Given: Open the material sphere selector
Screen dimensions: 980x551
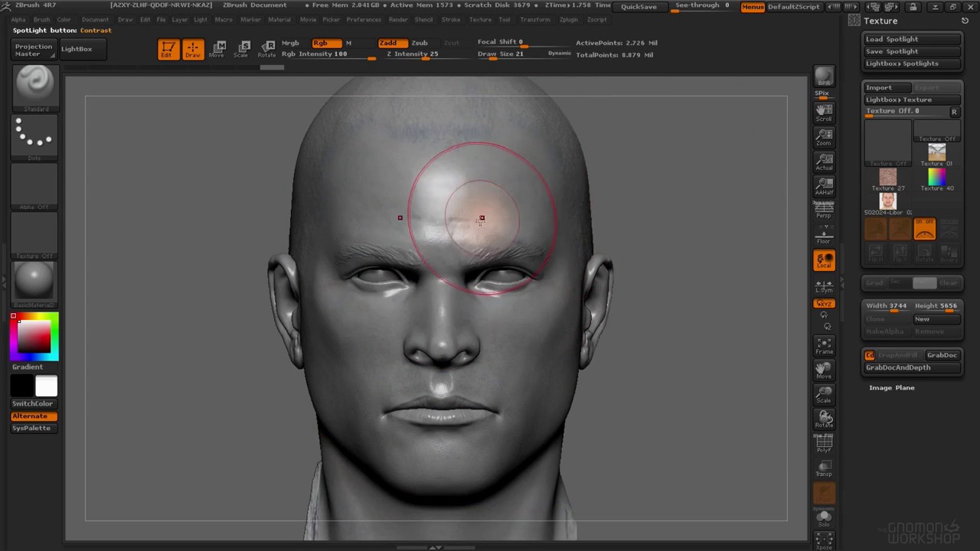Looking at the screenshot, I should 34,285.
